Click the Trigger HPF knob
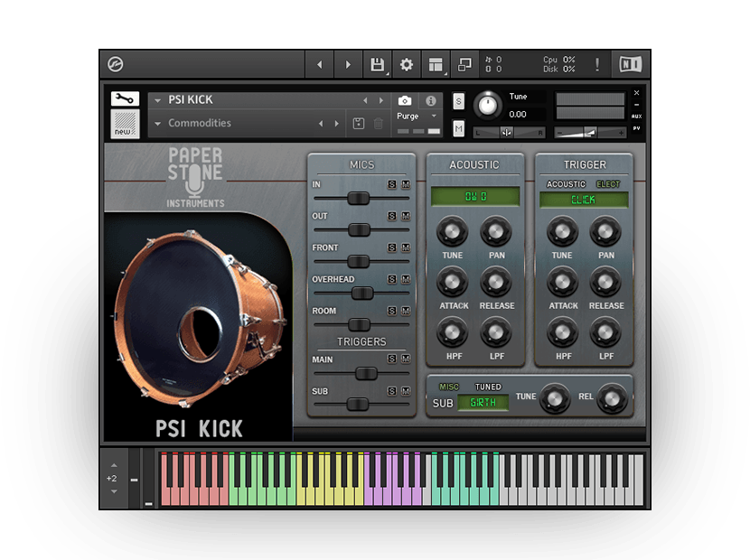Image resolution: width=750 pixels, height=560 pixels. [x=562, y=333]
